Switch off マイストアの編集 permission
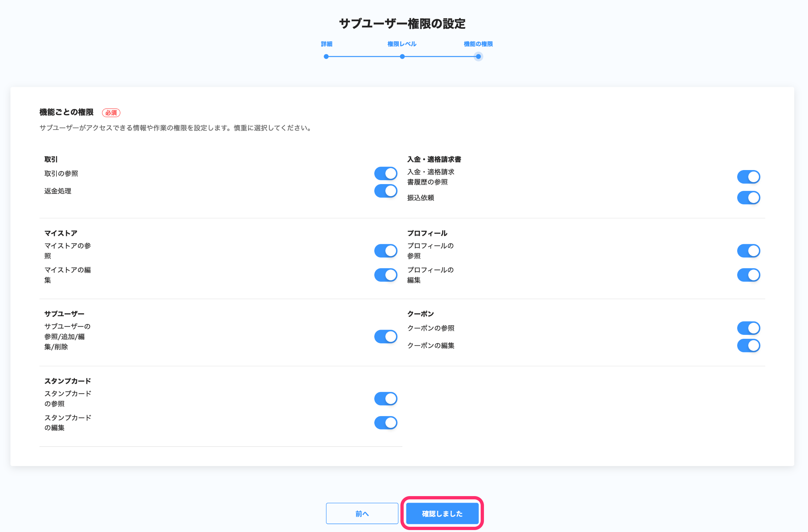 coord(386,275)
